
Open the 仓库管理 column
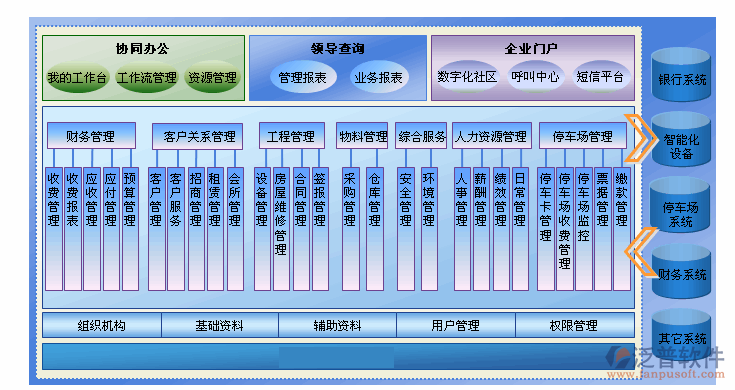coord(375,229)
